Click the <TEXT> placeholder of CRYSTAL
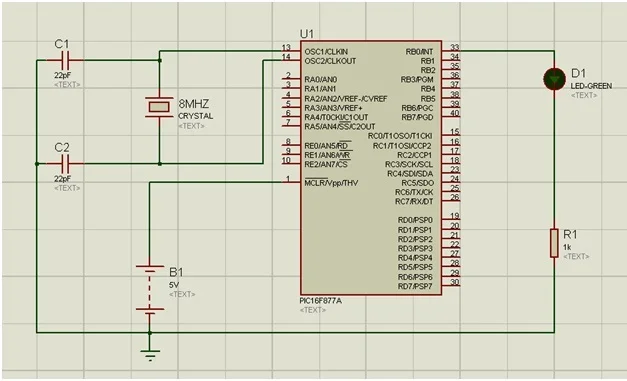 pos(191,126)
